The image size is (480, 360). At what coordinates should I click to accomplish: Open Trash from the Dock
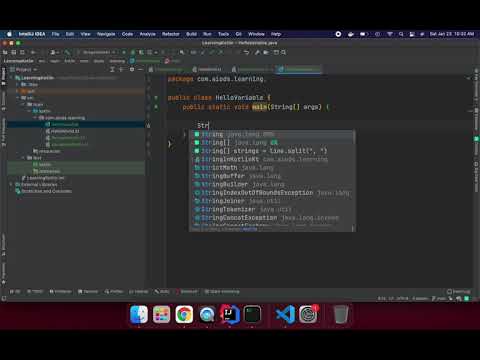click(x=341, y=314)
